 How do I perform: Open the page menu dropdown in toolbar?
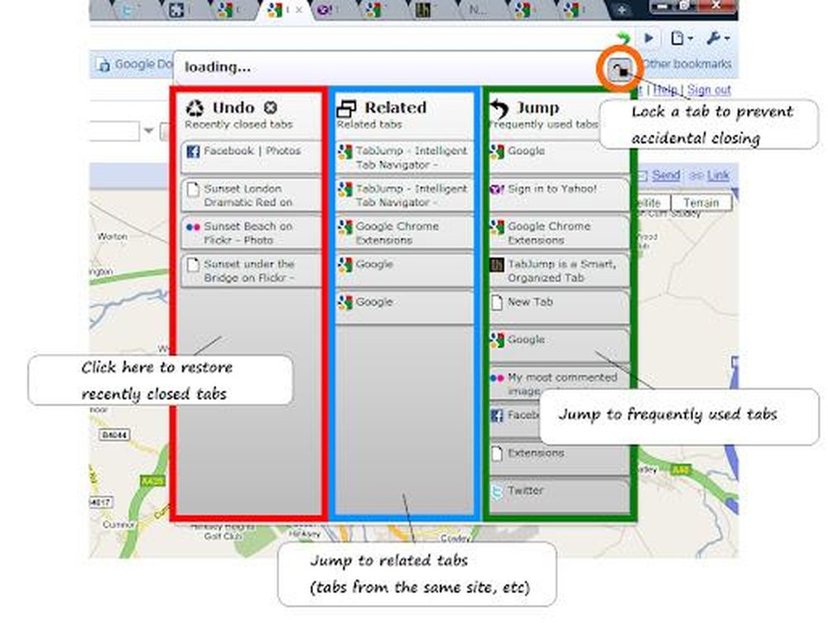click(681, 38)
